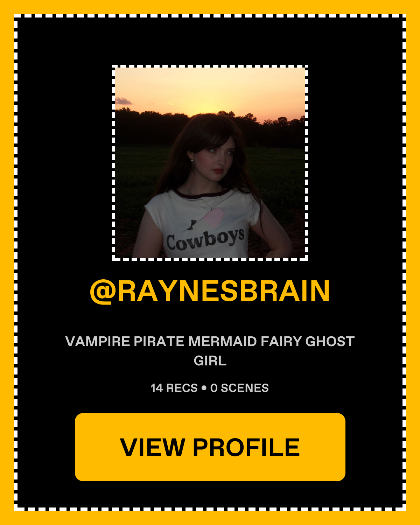Open the profile photo thumbnail
The height and width of the screenshot is (525, 420).
tap(210, 163)
